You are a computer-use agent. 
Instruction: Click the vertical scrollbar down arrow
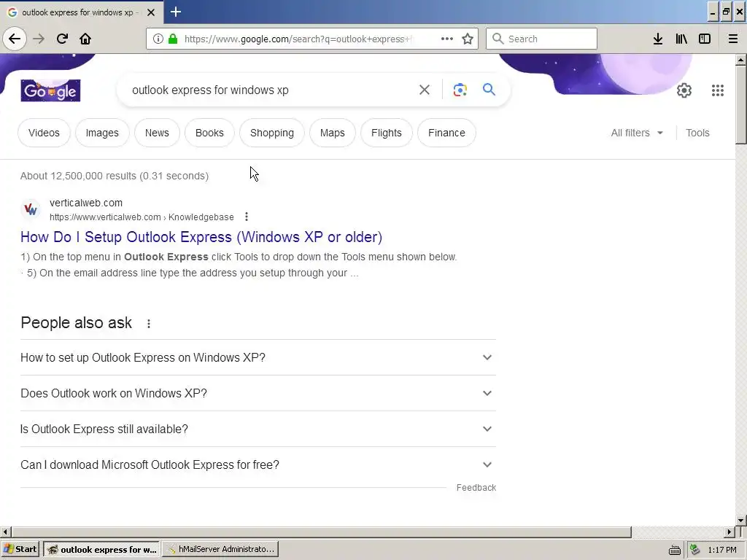[x=740, y=521]
